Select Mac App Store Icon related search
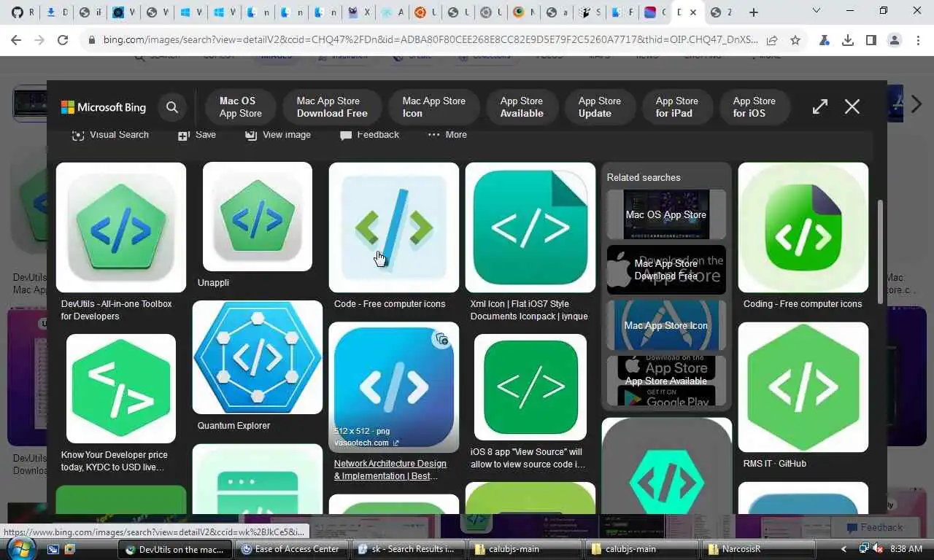Viewport: 934px width, 560px height. pos(666,325)
